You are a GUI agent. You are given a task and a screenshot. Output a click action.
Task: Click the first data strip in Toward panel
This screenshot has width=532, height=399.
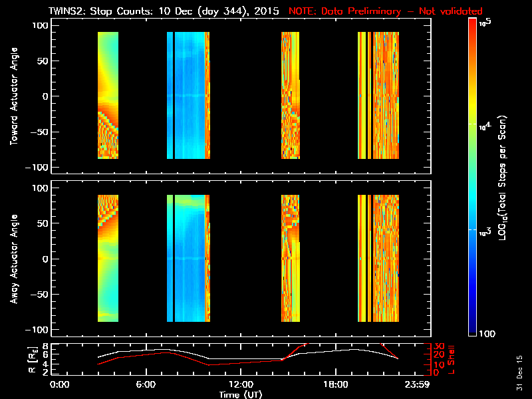(x=108, y=96)
